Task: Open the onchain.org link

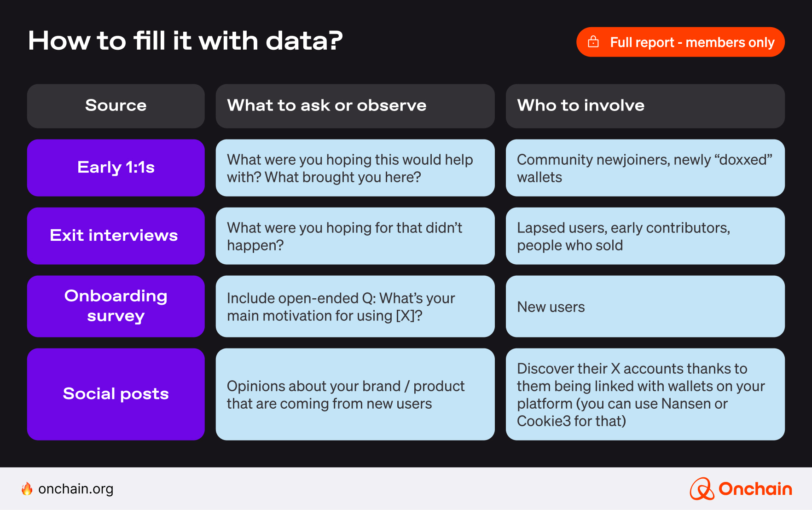Action: coord(75,489)
